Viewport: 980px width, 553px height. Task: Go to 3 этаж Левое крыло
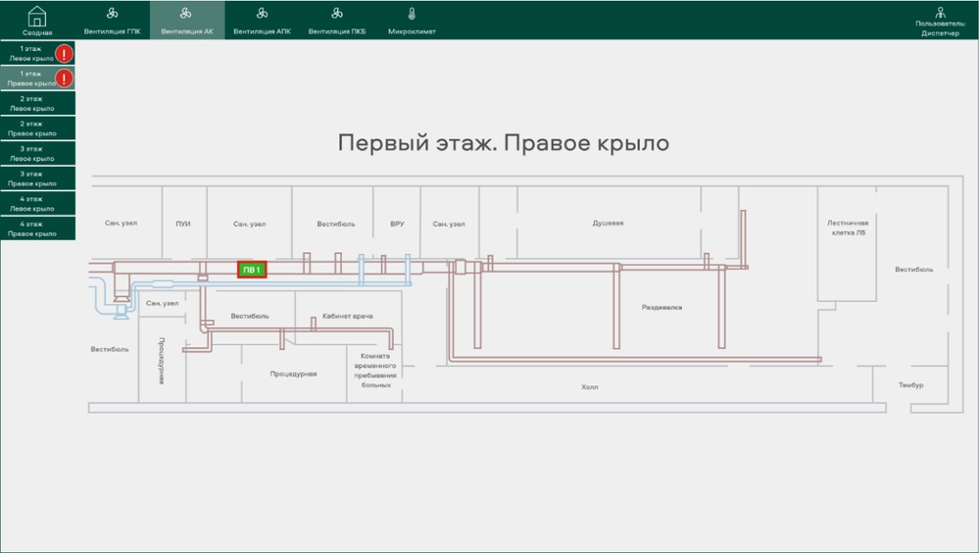(x=31, y=154)
